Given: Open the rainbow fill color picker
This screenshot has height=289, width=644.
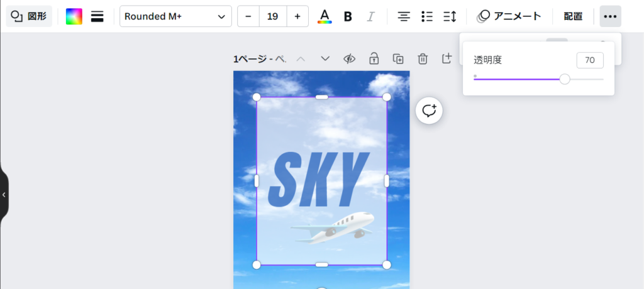Looking at the screenshot, I should coord(74,16).
